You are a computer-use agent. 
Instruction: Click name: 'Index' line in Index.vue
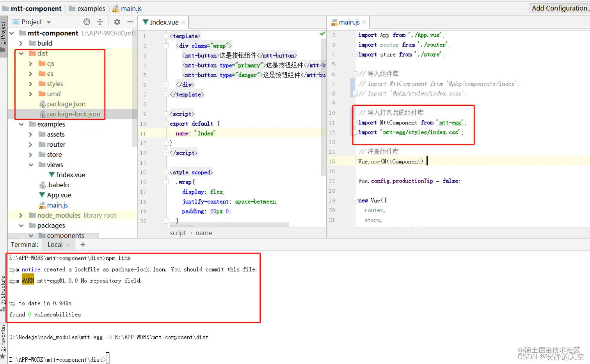195,133
